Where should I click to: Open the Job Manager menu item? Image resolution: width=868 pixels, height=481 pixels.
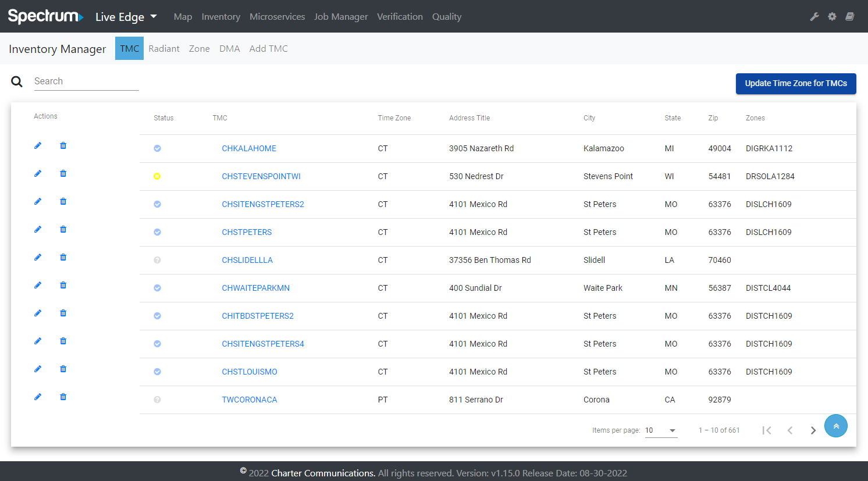tap(341, 17)
